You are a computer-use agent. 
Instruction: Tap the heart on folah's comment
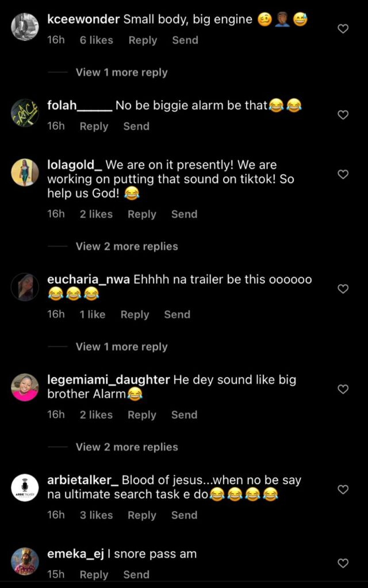[343, 115]
